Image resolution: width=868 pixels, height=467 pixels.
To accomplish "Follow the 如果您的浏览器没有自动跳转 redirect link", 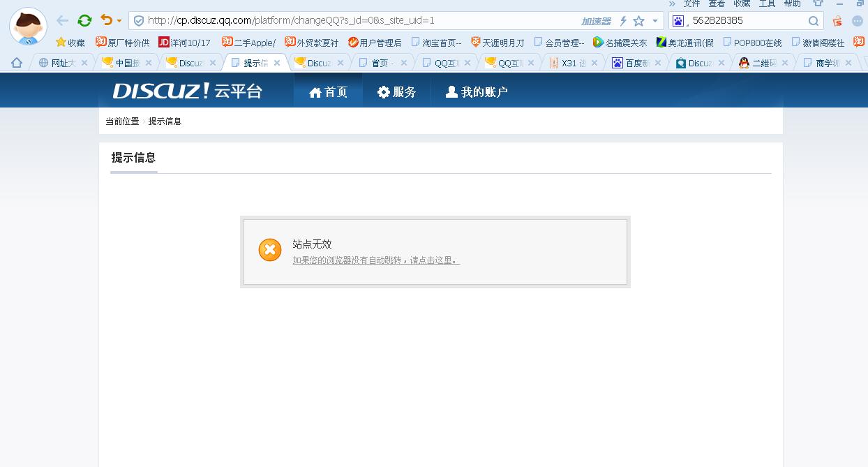I will [376, 260].
